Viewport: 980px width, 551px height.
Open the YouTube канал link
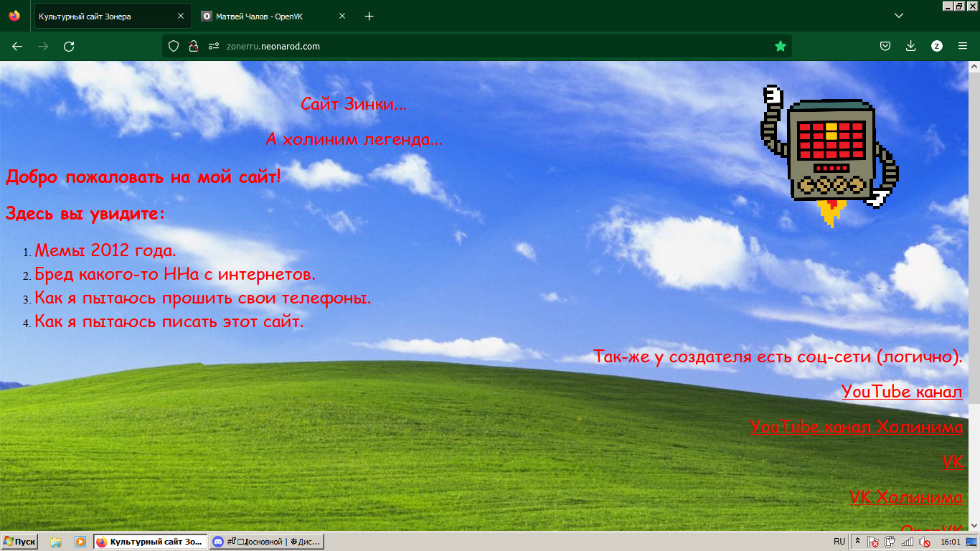[x=902, y=392]
